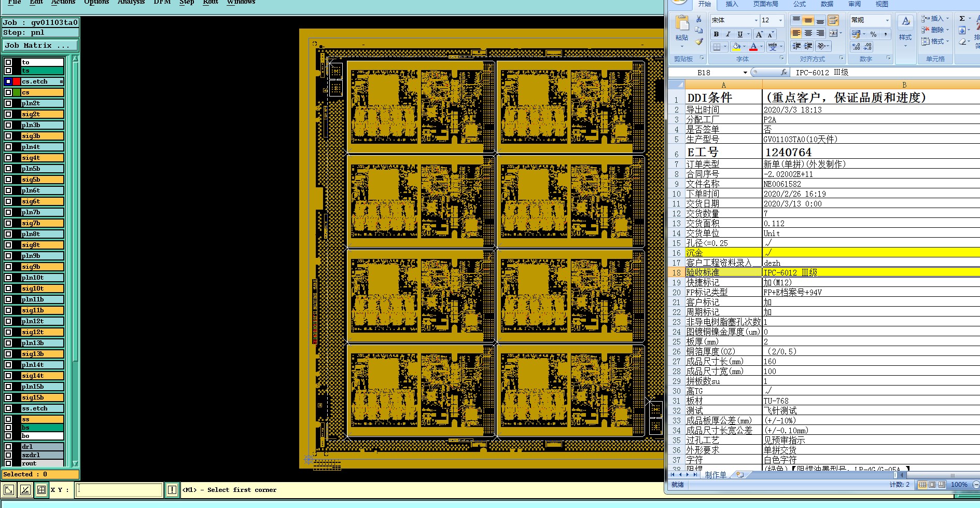980x508 pixels.
Task: Click the grid snap icon beside X Y
Action: coord(41,490)
